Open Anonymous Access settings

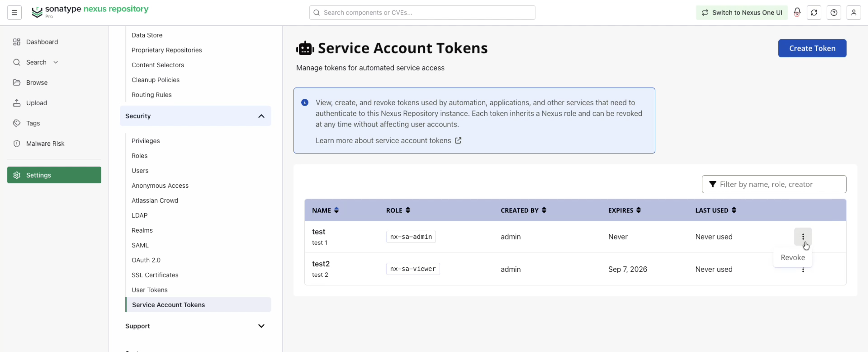tap(160, 186)
